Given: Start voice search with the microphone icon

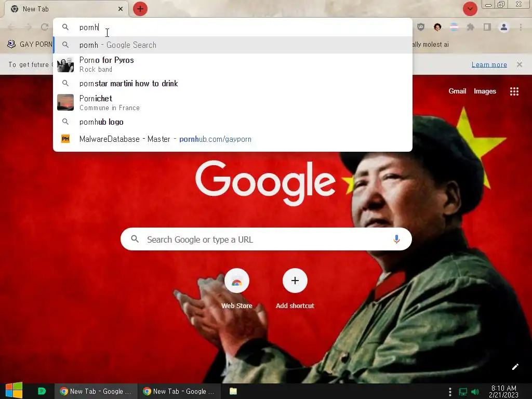Looking at the screenshot, I should (396, 239).
